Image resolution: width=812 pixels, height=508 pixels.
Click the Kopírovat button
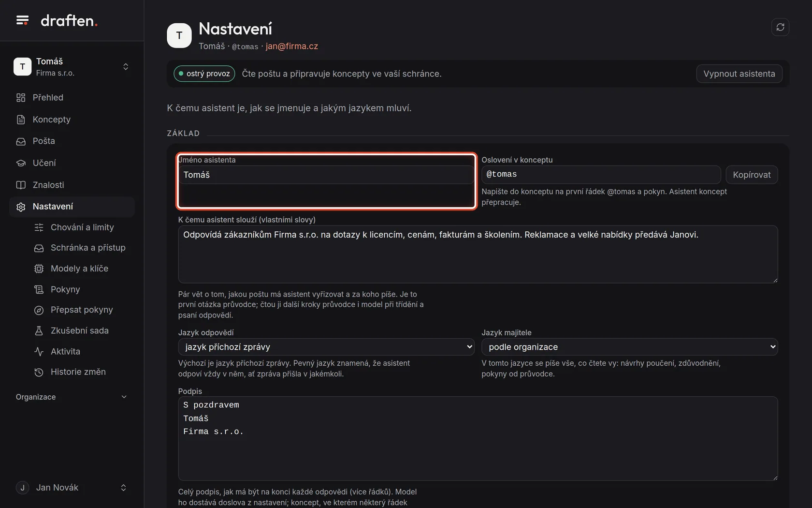[x=752, y=175]
